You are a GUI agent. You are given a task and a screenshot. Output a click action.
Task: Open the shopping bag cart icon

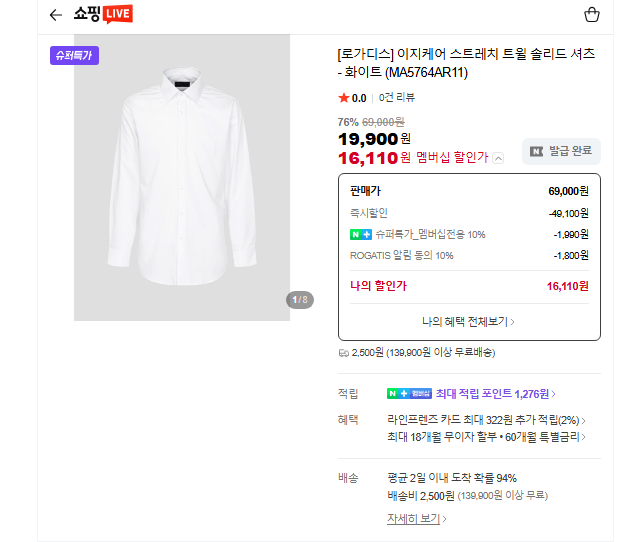pyautogui.click(x=592, y=15)
